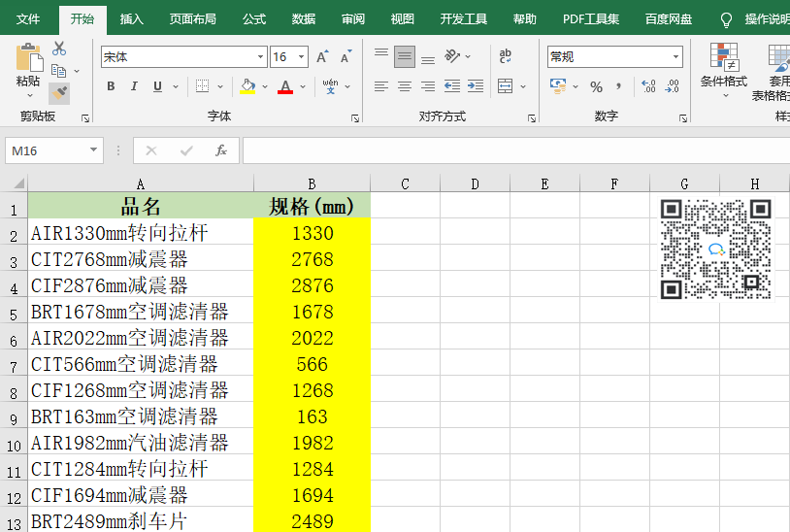Toggle Italic formatting
This screenshot has height=532, width=790.
[x=134, y=86]
